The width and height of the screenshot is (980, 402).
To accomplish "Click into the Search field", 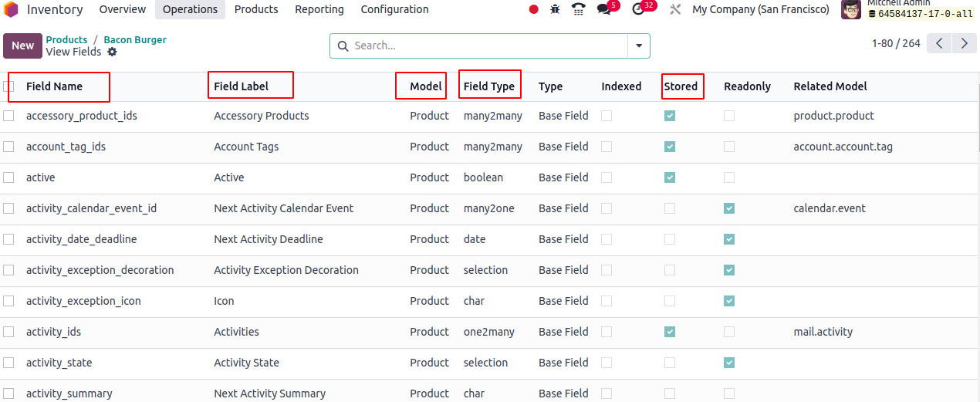I will tap(486, 46).
